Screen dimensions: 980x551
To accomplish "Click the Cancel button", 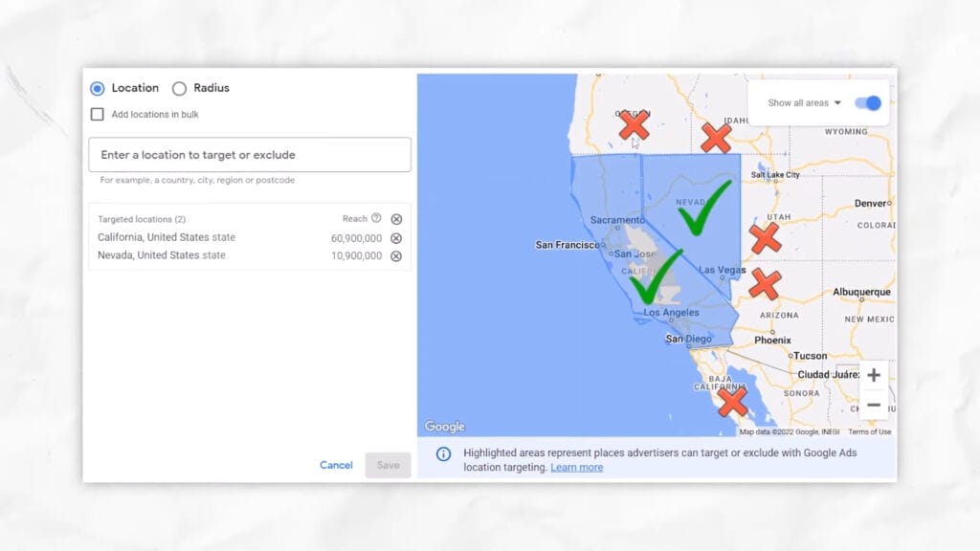I will [336, 465].
